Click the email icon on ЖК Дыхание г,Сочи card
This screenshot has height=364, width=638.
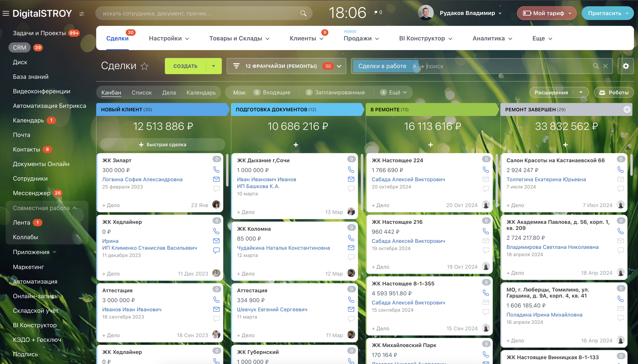point(351,179)
